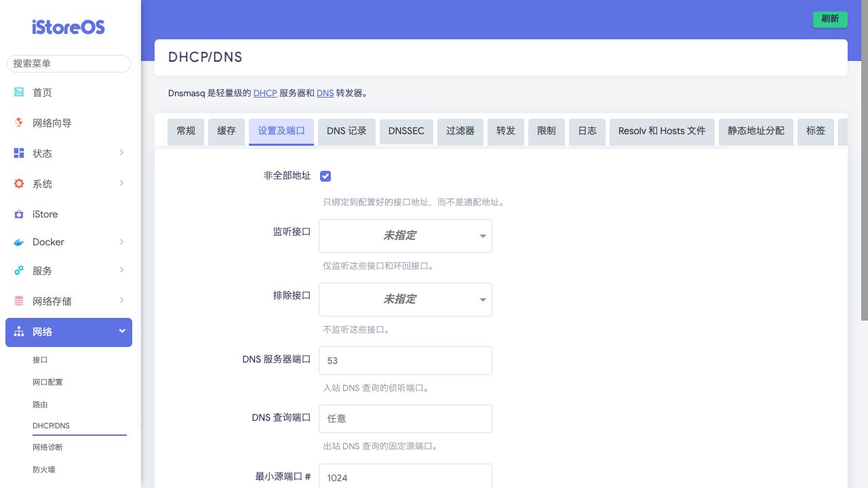
Task: Click the Docker whale icon
Action: click(19, 242)
